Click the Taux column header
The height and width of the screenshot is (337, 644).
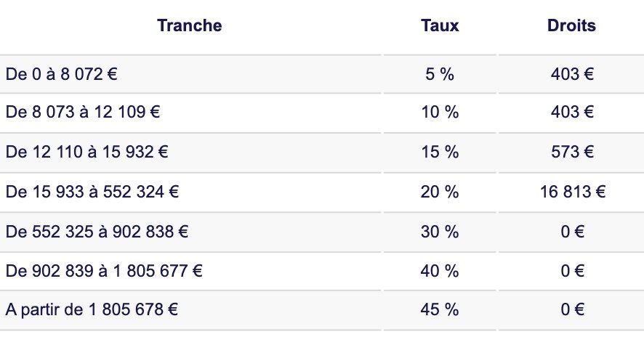click(x=440, y=25)
